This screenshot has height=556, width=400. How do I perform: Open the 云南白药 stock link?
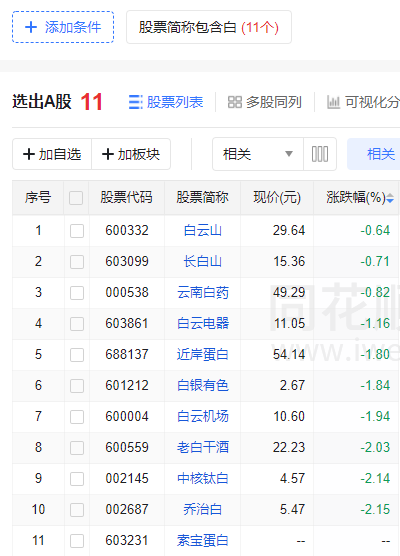point(202,293)
